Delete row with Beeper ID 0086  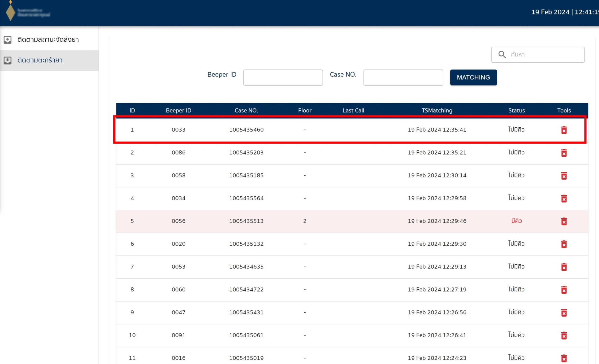564,153
